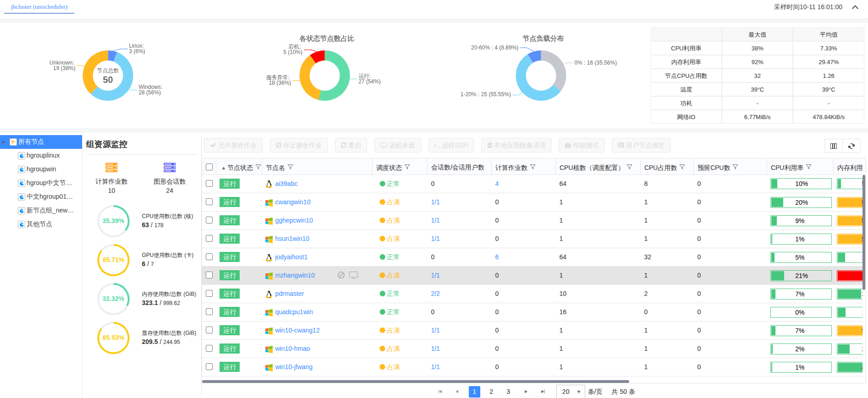Click the column settings icon
868x398 pixels.
pyautogui.click(x=833, y=146)
